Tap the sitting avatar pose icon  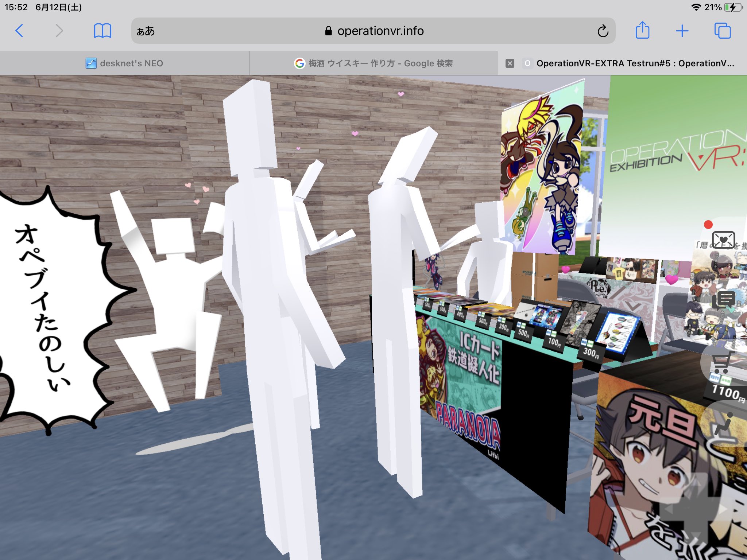coord(724,424)
